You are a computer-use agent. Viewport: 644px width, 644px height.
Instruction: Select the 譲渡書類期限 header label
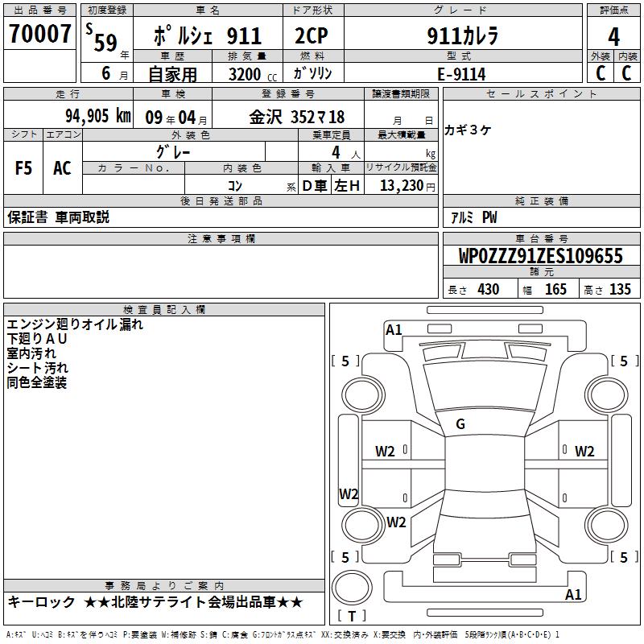401,93
